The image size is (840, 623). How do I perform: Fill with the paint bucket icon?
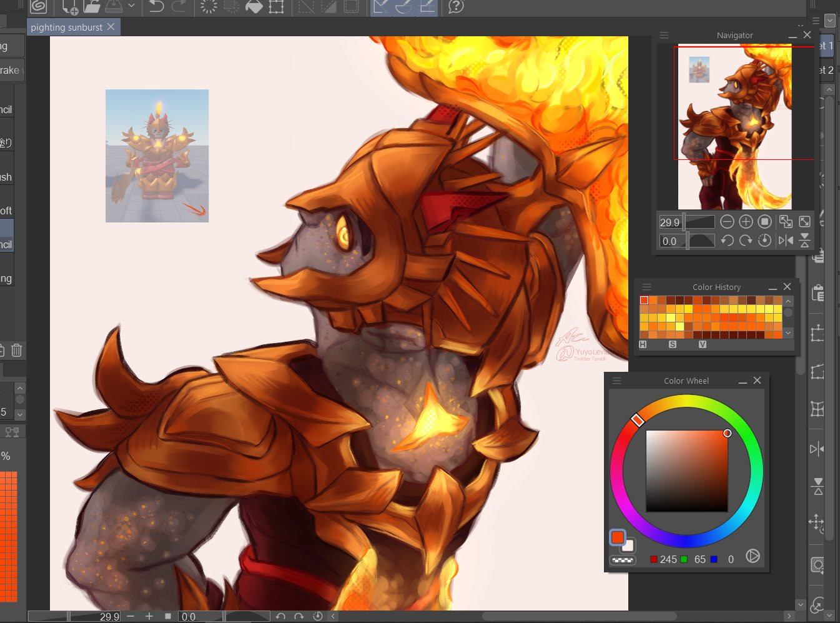coord(254,6)
